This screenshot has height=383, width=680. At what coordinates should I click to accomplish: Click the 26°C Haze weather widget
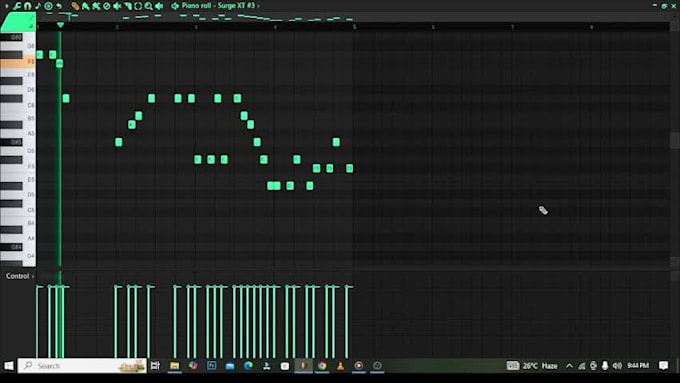coord(532,366)
